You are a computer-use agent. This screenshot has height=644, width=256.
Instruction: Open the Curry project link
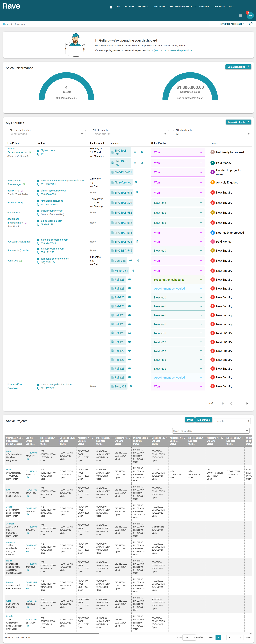(9, 451)
